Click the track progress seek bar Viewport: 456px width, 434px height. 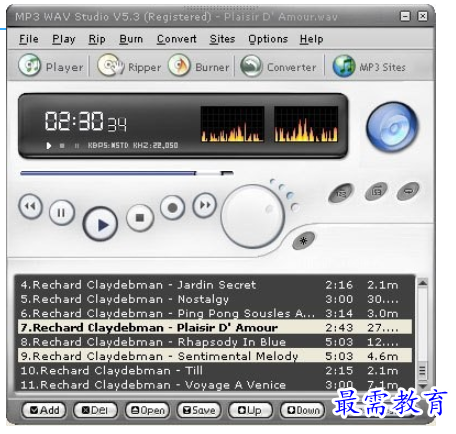(x=127, y=173)
